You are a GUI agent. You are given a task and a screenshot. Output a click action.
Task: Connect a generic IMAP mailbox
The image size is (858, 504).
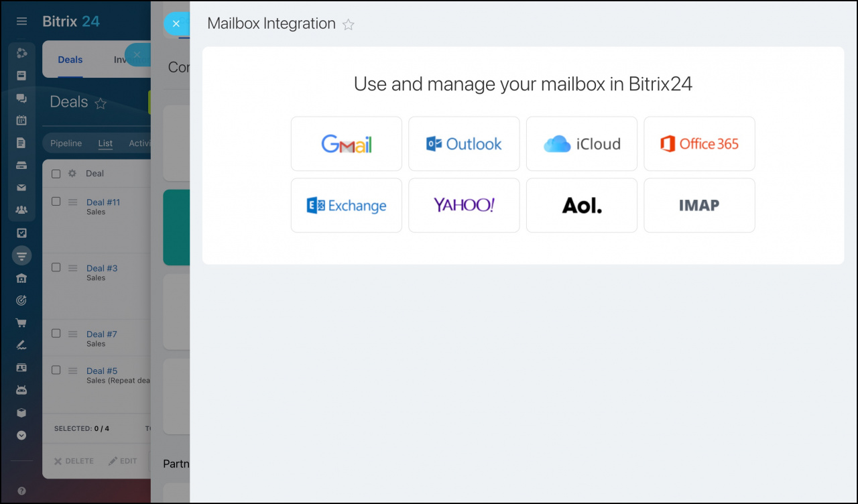[x=699, y=205]
